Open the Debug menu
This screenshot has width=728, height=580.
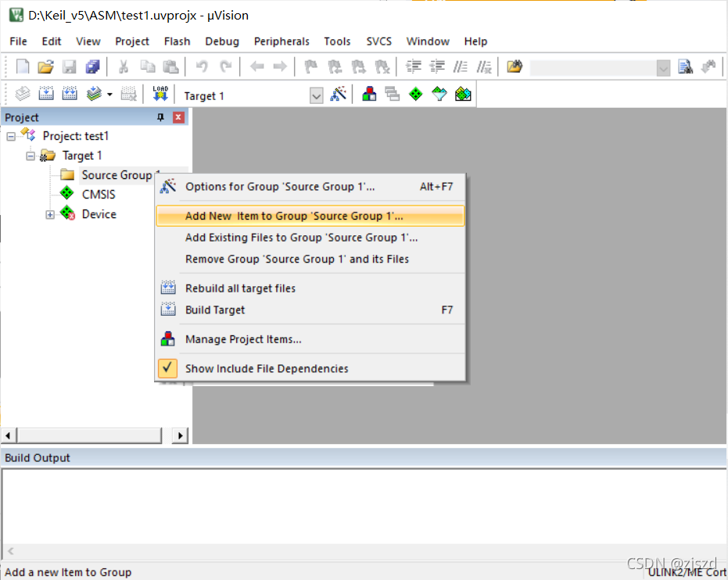click(222, 41)
